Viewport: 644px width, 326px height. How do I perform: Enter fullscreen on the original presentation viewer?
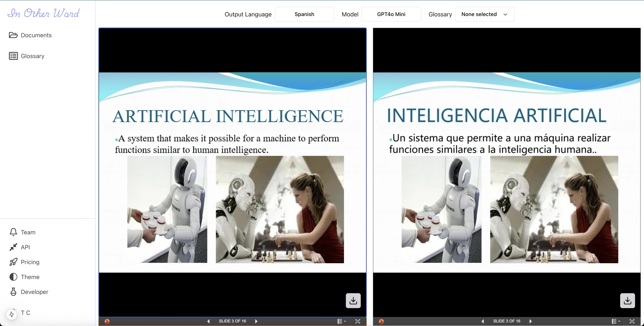tap(358, 321)
